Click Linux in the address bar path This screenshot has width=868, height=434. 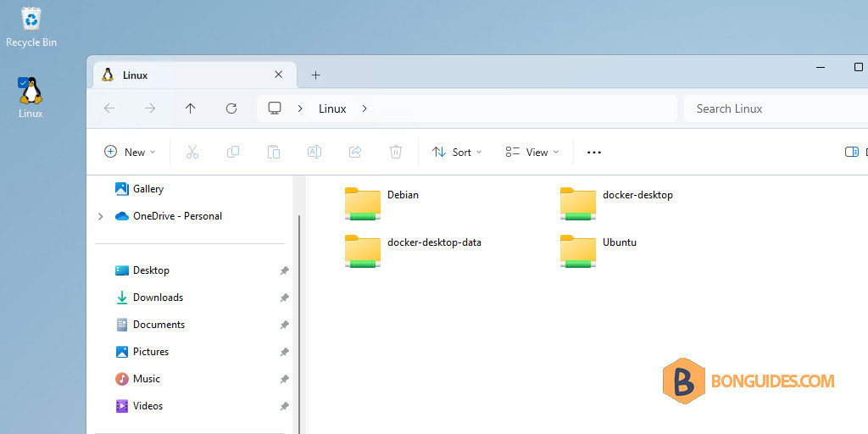click(x=332, y=108)
